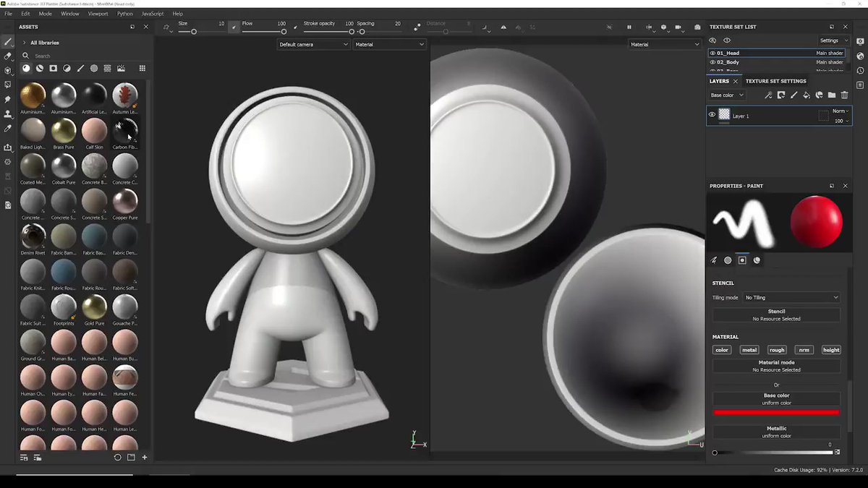Click the red Base color swatch
The image size is (868, 488).
pyautogui.click(x=776, y=412)
